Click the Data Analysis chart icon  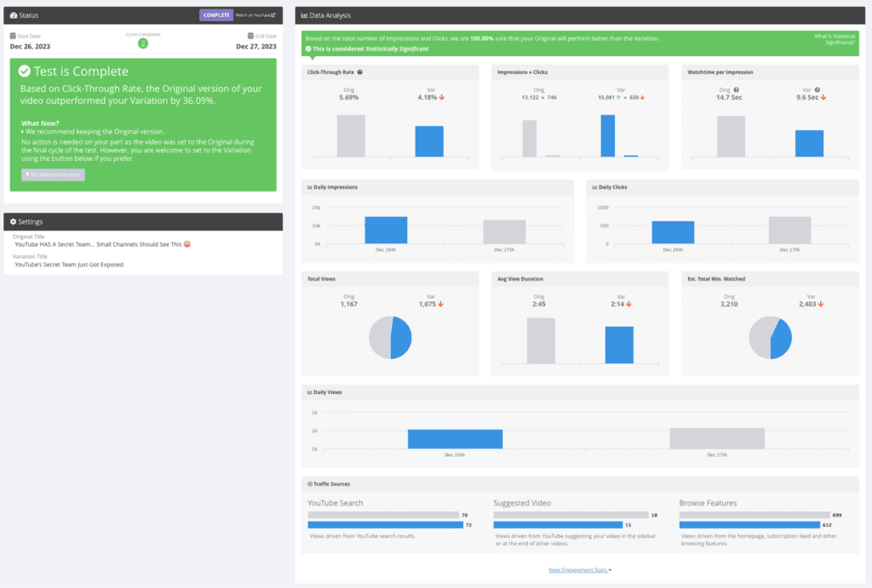click(x=305, y=15)
